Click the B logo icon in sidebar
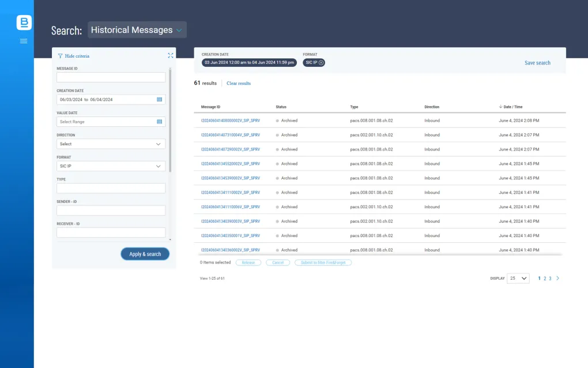 point(24,22)
